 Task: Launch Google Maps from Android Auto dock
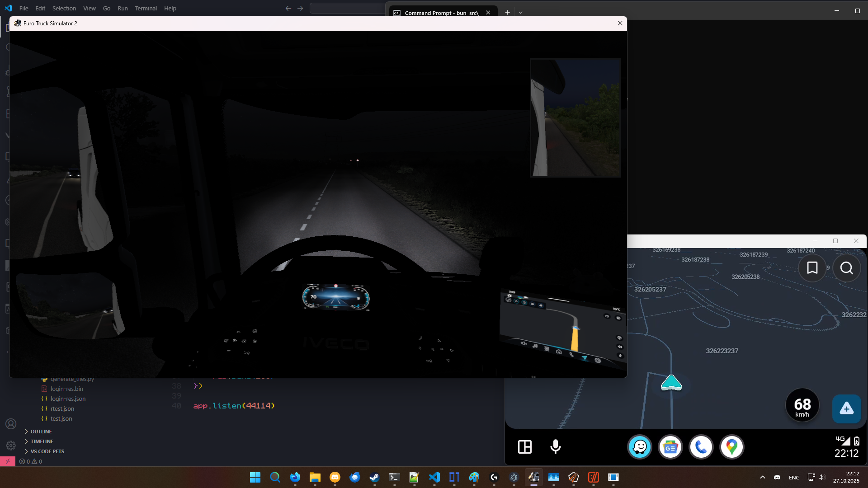[x=732, y=447]
